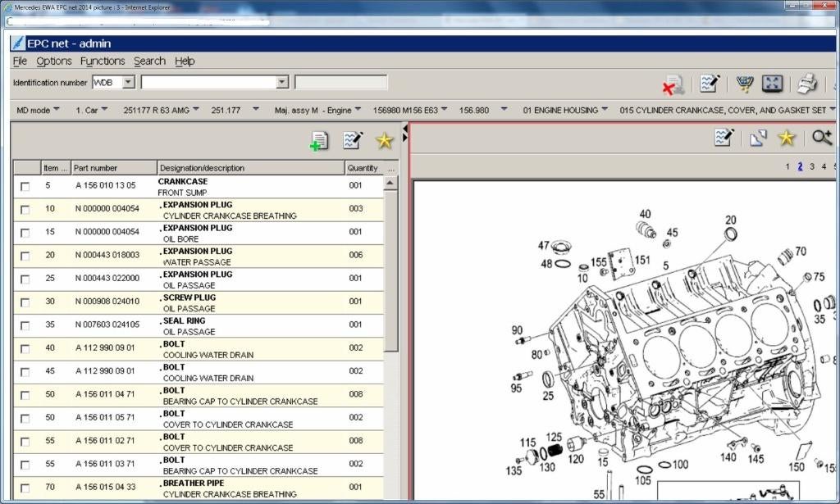This screenshot has height=504, width=840.
Task: Open the parts shopping basket
Action: [x=745, y=83]
